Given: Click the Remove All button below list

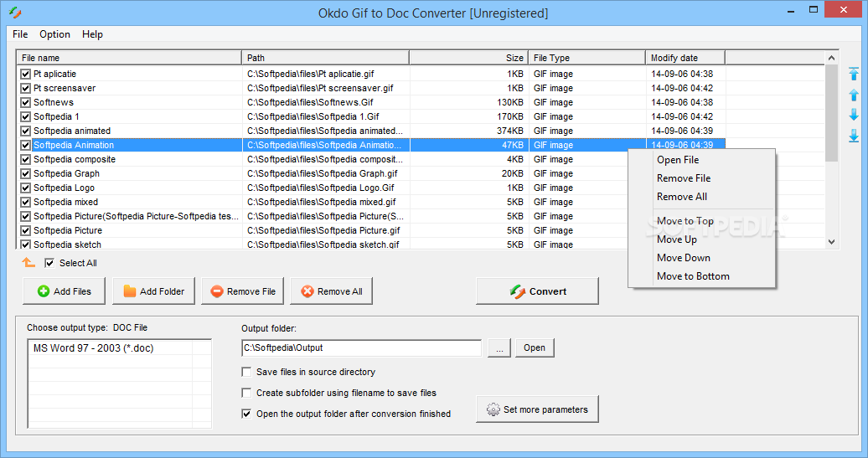Looking at the screenshot, I should [x=332, y=291].
